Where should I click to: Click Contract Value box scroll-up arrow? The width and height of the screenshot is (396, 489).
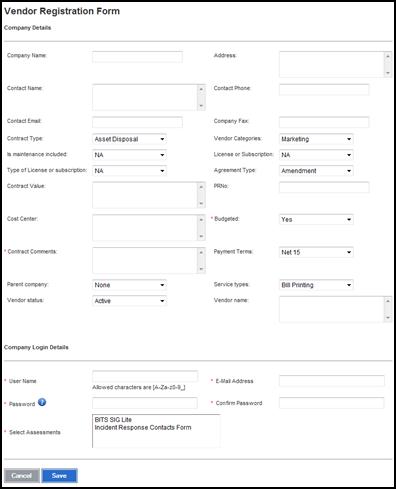click(x=201, y=187)
